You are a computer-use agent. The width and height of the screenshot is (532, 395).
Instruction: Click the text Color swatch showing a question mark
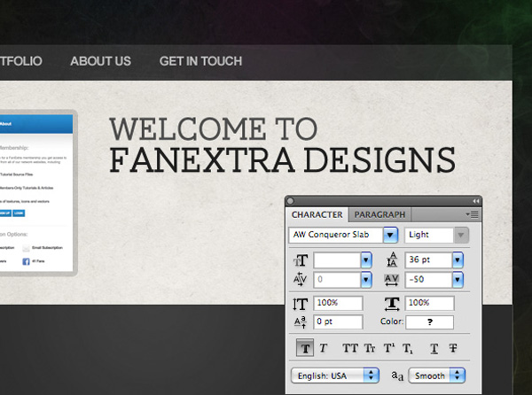[x=429, y=322]
